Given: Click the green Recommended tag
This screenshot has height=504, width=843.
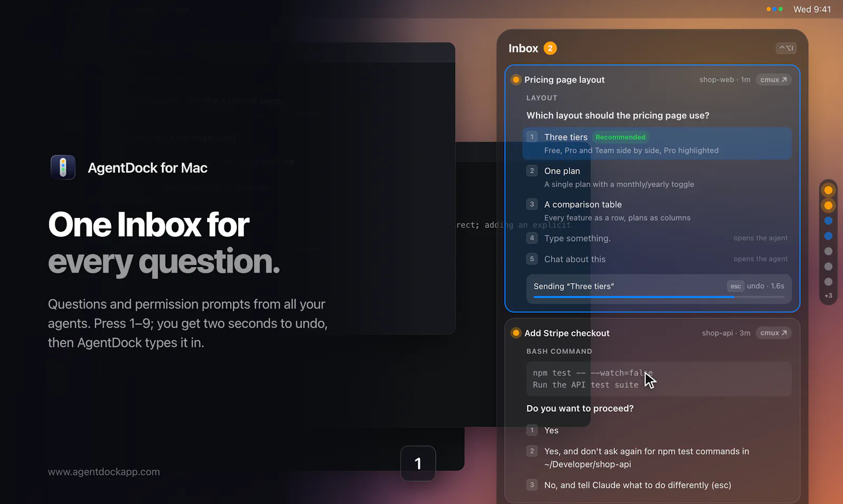Looking at the screenshot, I should [x=620, y=137].
